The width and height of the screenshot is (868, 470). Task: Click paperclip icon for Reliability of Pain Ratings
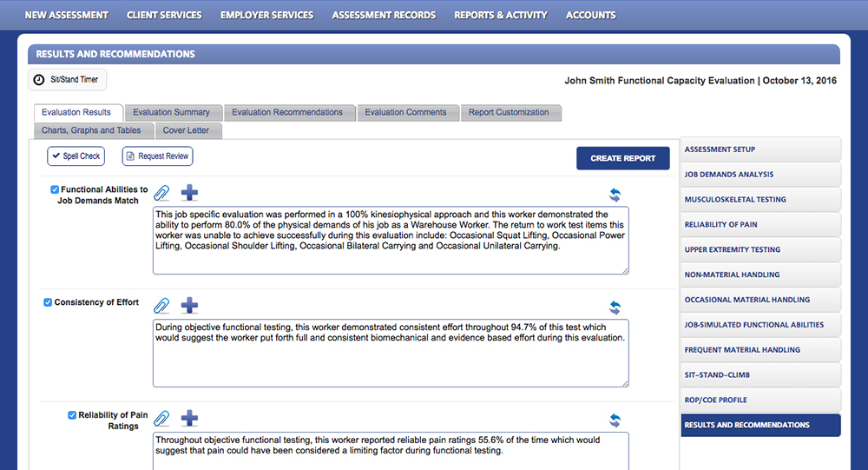[161, 419]
